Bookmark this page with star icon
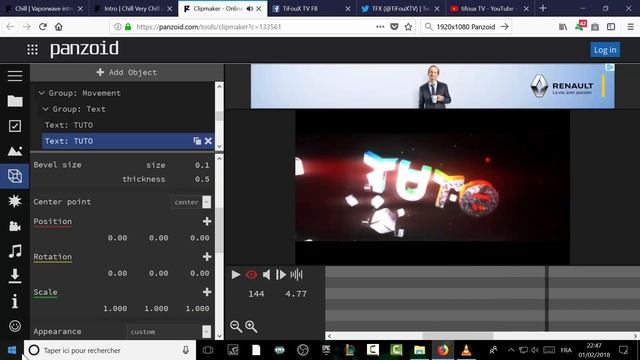Image resolution: width=640 pixels, height=360 pixels. click(408, 27)
